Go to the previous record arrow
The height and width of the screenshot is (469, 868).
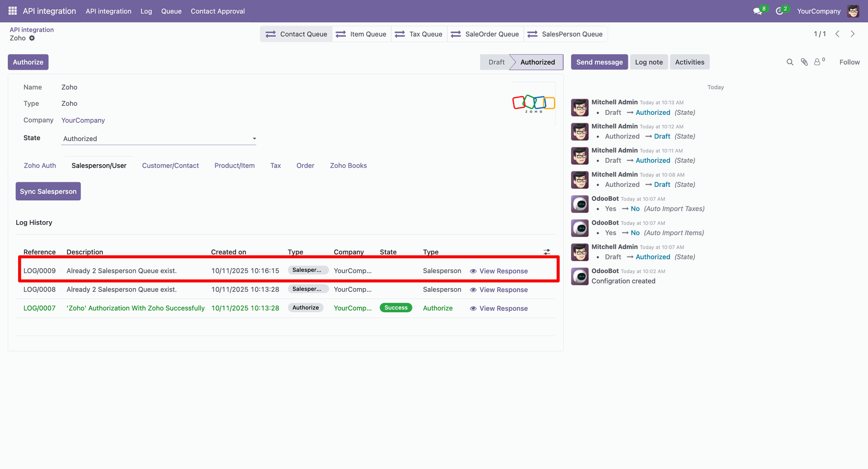tap(838, 34)
